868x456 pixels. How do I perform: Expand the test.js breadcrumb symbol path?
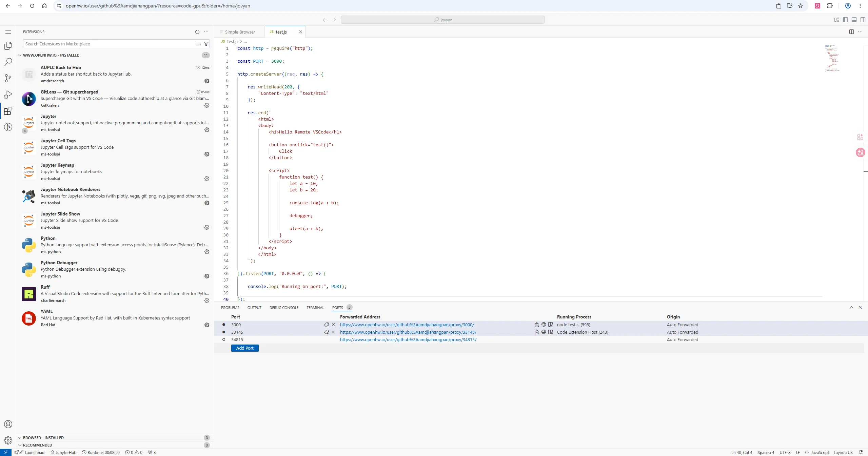coord(245,42)
